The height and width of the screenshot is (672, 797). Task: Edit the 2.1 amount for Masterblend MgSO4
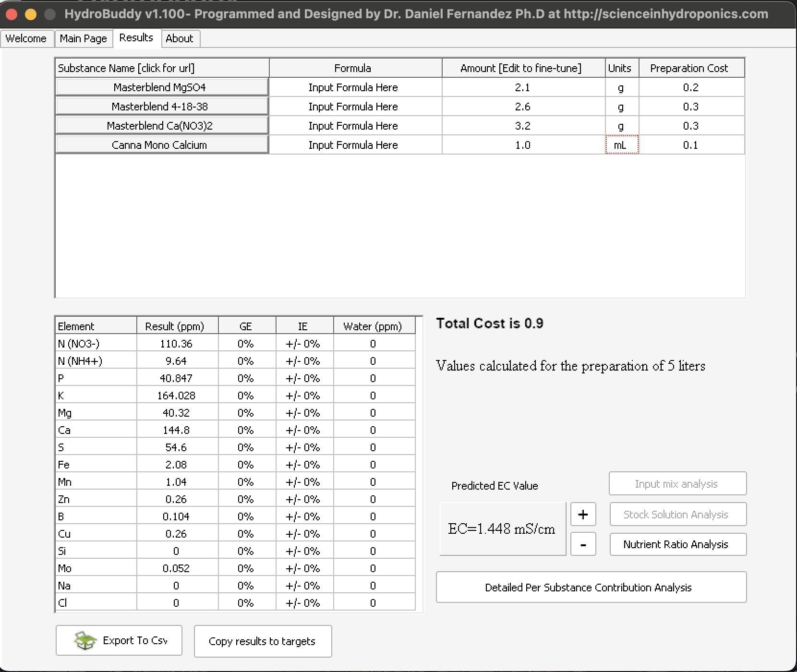pos(523,87)
